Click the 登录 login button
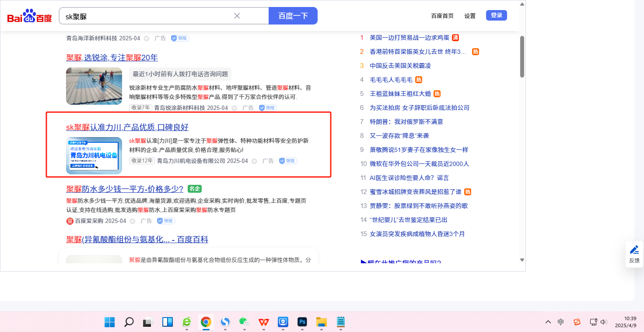The height and width of the screenshot is (332, 644). coord(496,15)
